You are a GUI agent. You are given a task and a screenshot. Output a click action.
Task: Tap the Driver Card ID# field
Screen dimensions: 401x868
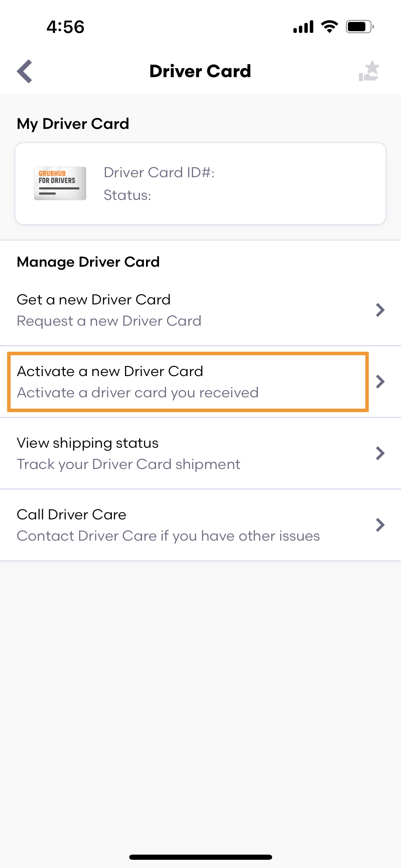tap(159, 172)
